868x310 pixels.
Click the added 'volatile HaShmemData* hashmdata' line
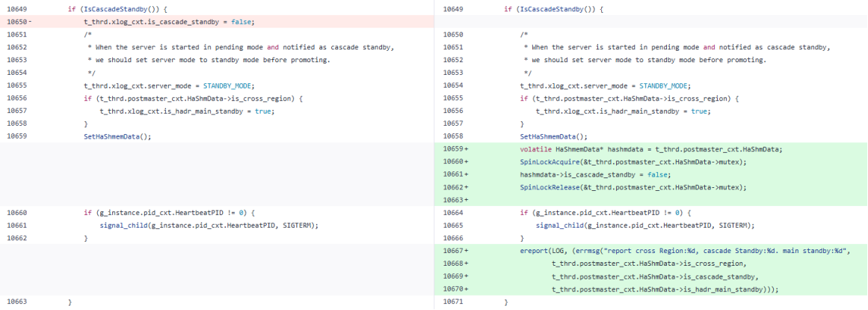click(650, 150)
